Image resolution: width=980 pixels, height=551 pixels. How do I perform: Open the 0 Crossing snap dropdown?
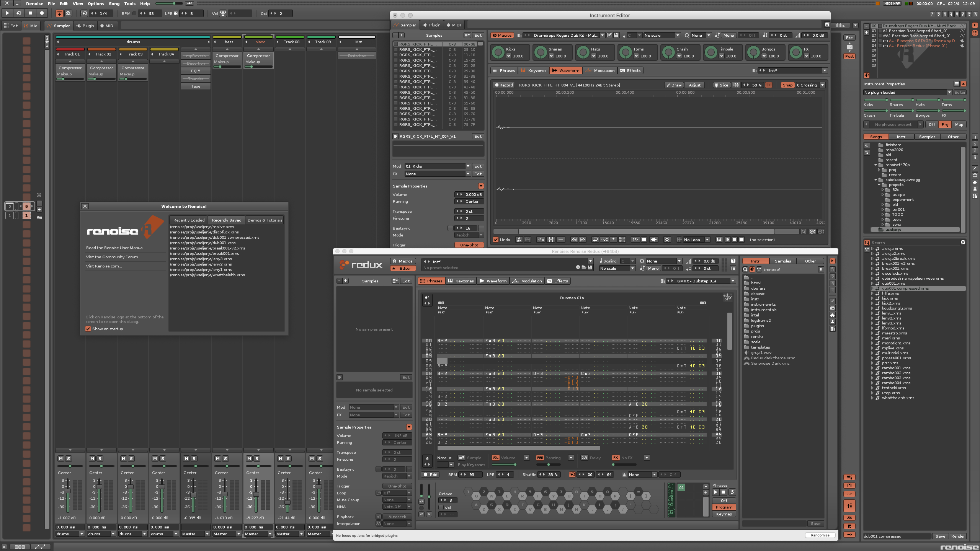pos(810,85)
